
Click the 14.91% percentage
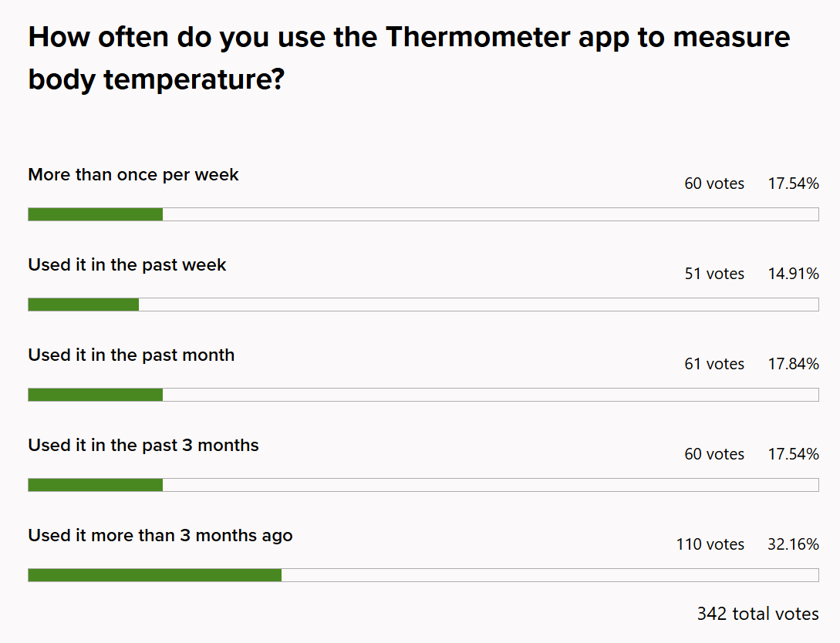coord(793,274)
